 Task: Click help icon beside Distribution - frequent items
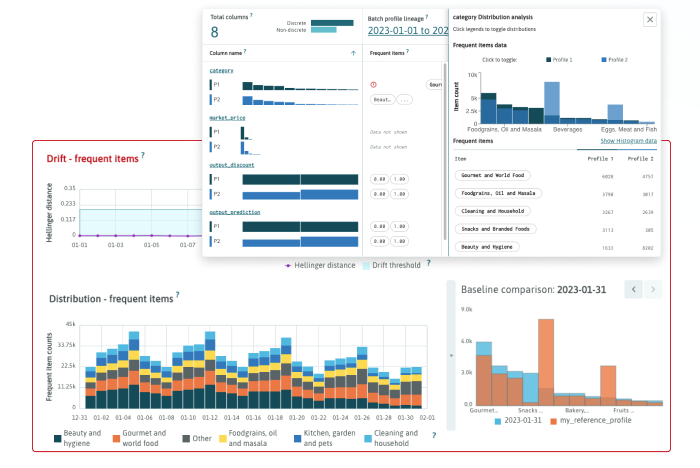[x=178, y=296]
